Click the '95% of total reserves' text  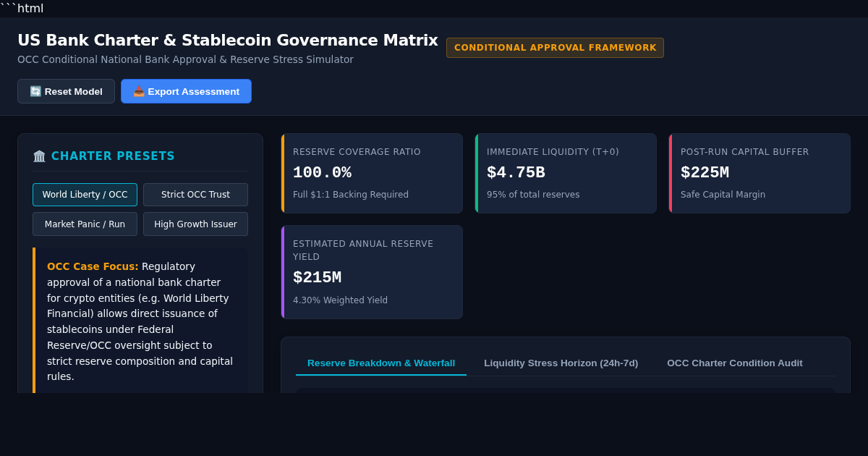(533, 195)
